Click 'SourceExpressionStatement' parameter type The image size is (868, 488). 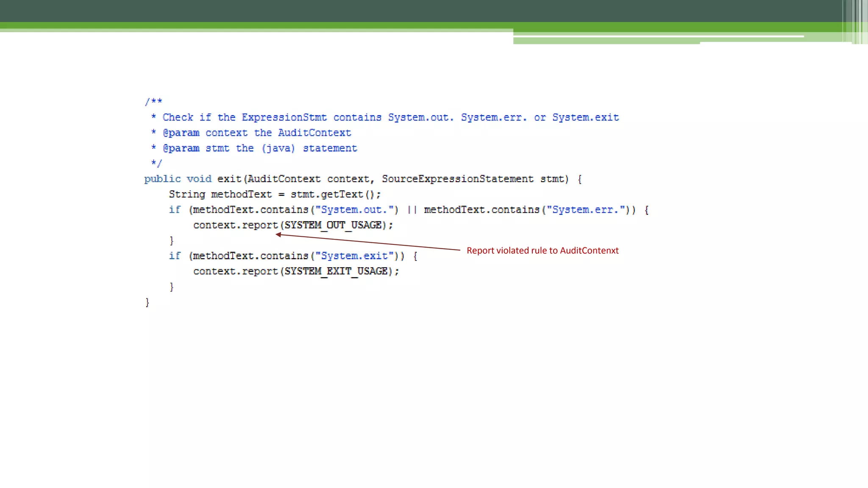pos(457,179)
